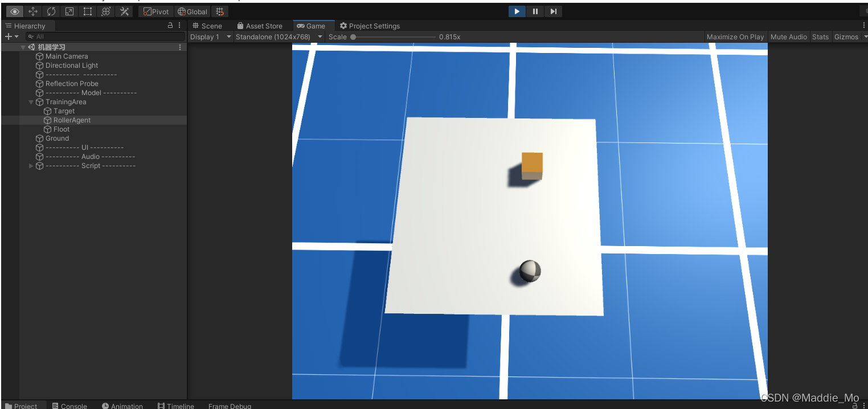
Task: Toggle Maximize On Play
Action: point(735,36)
